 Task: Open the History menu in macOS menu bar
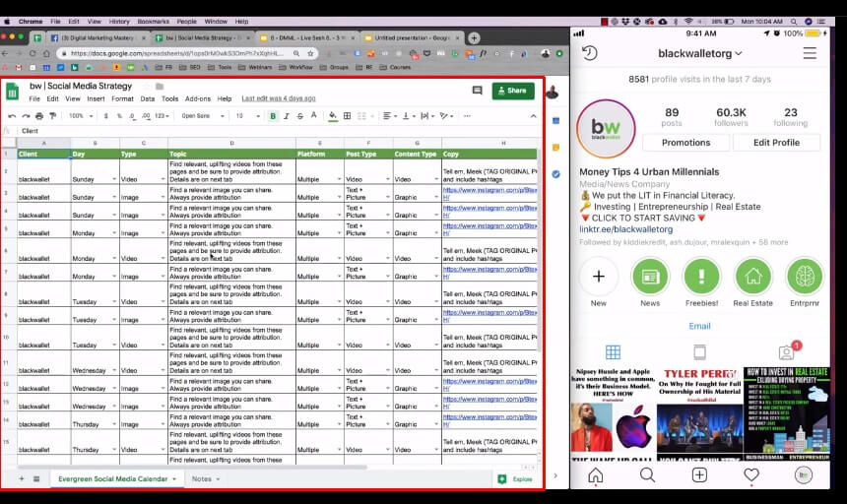pyautogui.click(x=119, y=22)
